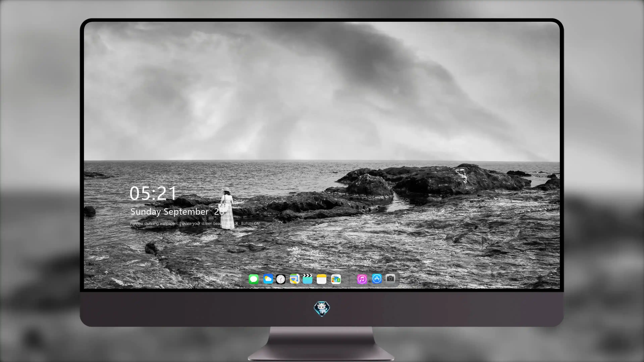Launch the App Store icon

click(x=377, y=279)
